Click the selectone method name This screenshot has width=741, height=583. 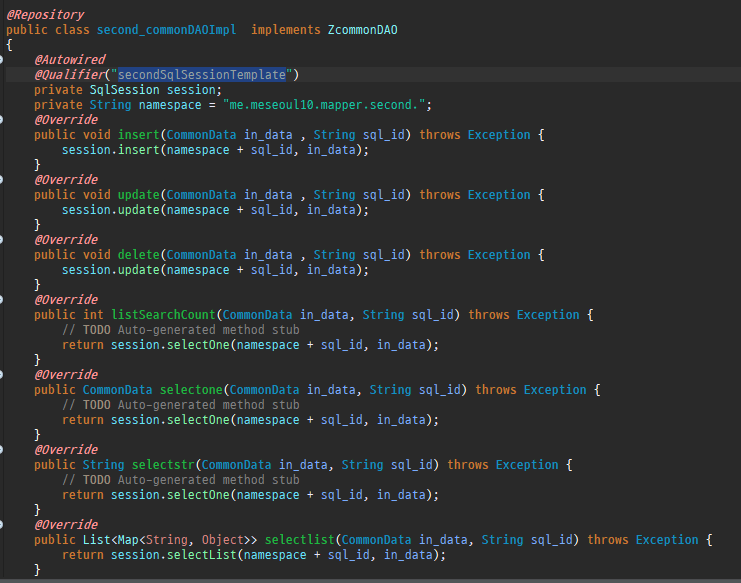(191, 390)
